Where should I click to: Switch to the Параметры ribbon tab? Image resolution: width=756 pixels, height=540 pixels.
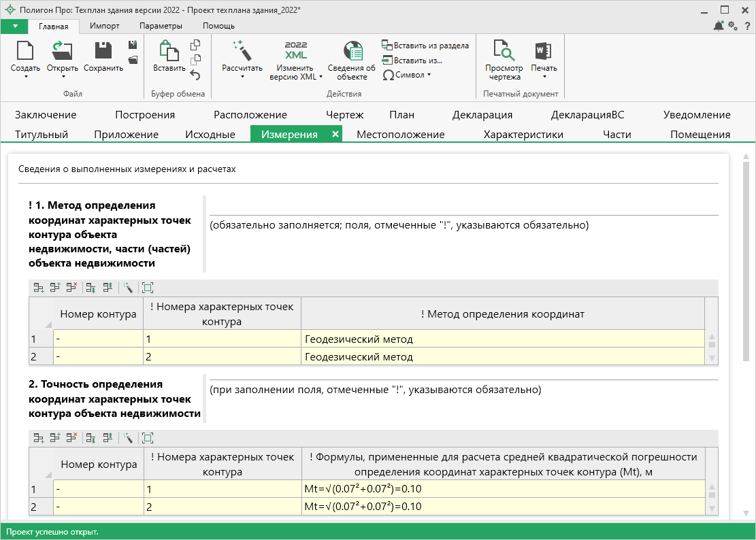click(x=161, y=26)
